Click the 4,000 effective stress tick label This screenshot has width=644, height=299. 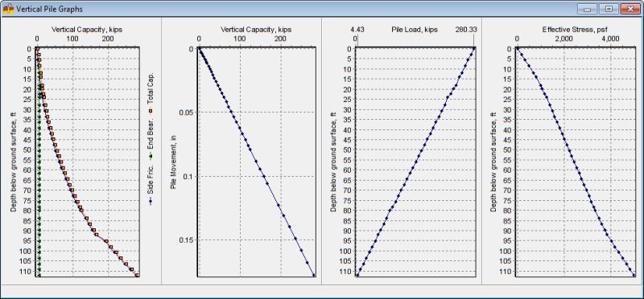pyautogui.click(x=610, y=39)
